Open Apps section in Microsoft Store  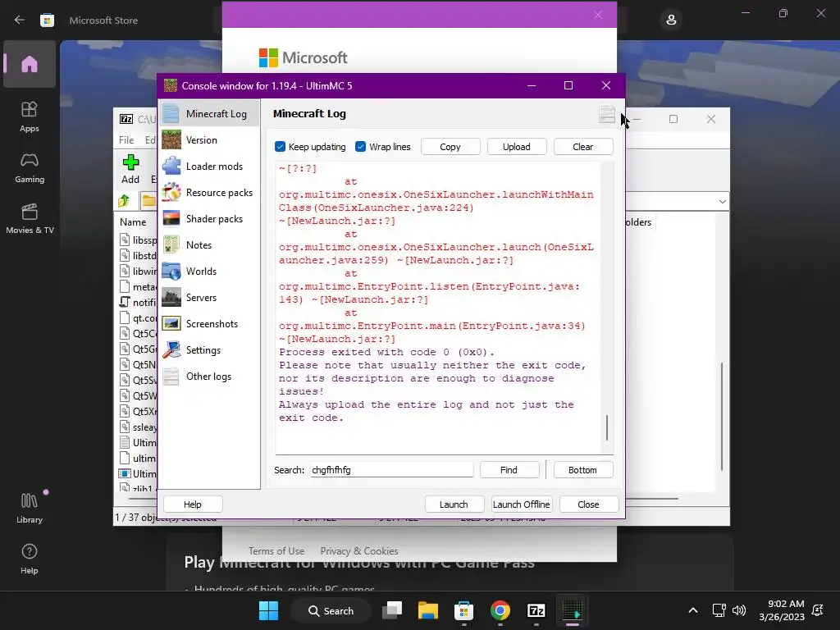coord(30,116)
